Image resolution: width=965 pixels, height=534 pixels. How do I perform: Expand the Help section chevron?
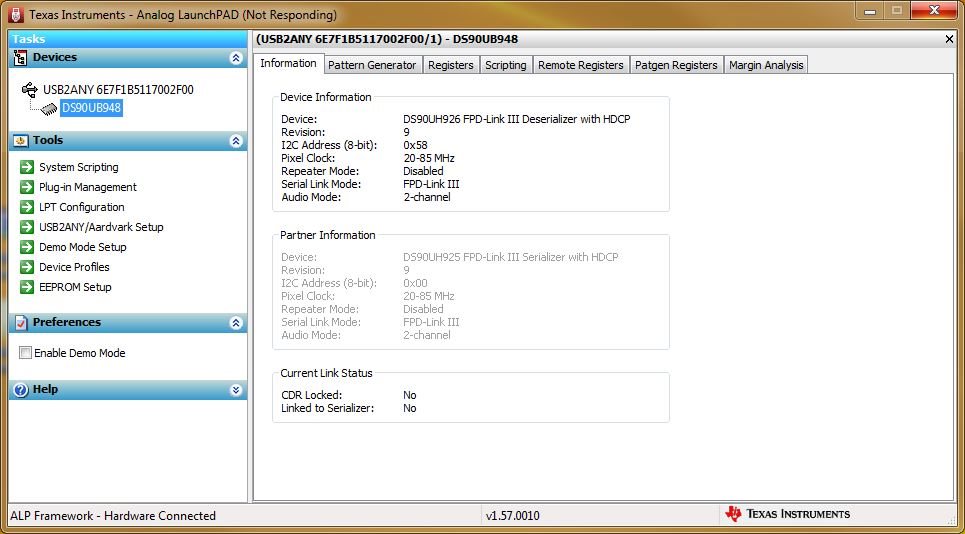point(236,389)
